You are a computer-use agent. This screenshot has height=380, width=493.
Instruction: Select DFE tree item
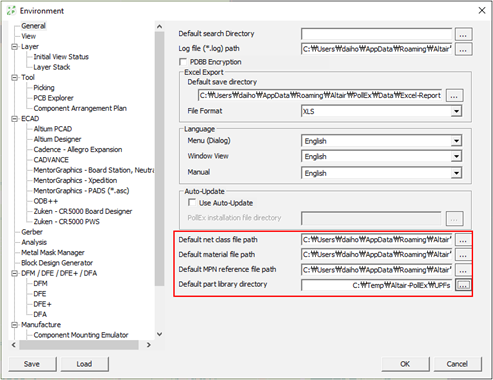(40, 294)
